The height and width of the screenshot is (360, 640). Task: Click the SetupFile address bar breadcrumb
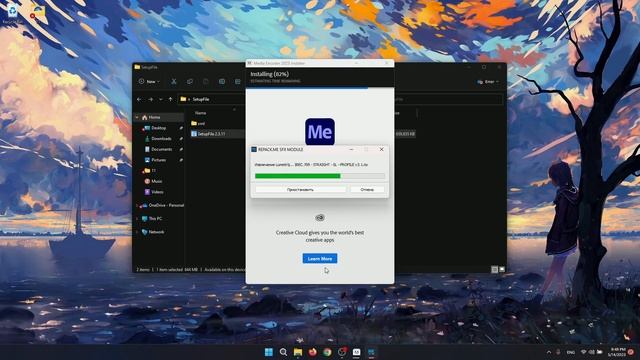(200, 99)
